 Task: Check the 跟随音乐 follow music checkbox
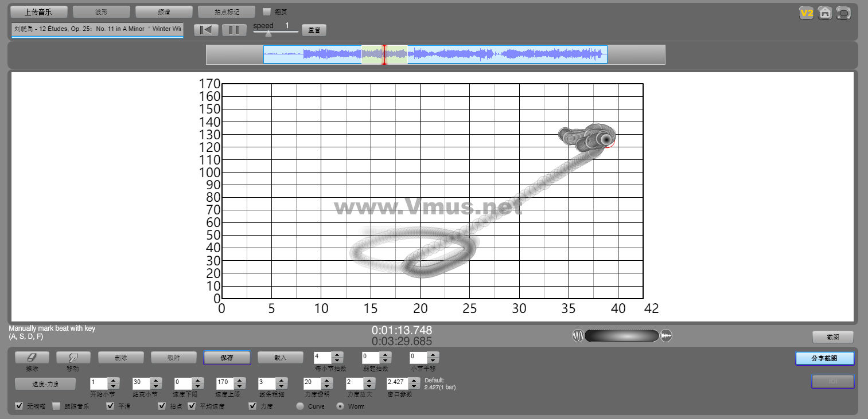tap(56, 406)
